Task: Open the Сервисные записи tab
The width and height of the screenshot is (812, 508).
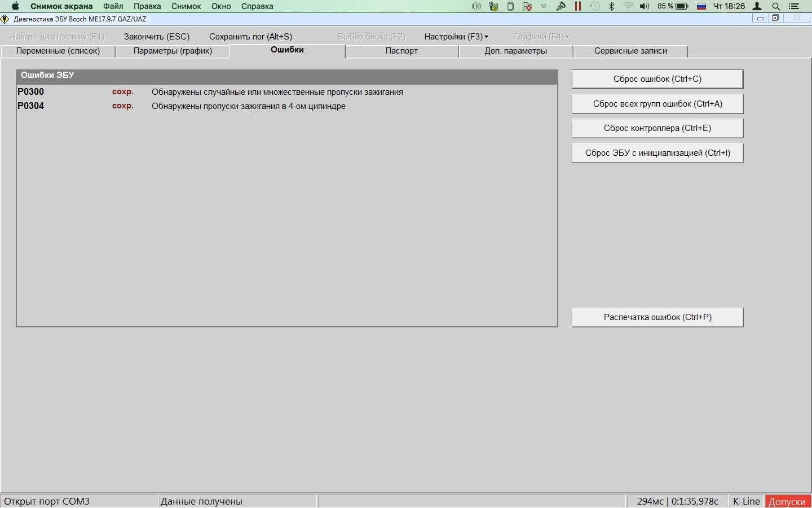Action: coord(630,51)
